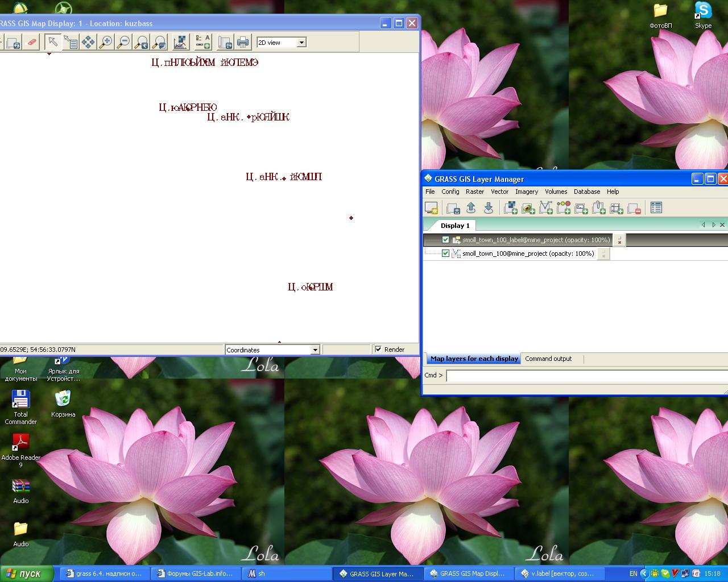Open the File menu
Screen dimensions: 728x582
(x=430, y=192)
